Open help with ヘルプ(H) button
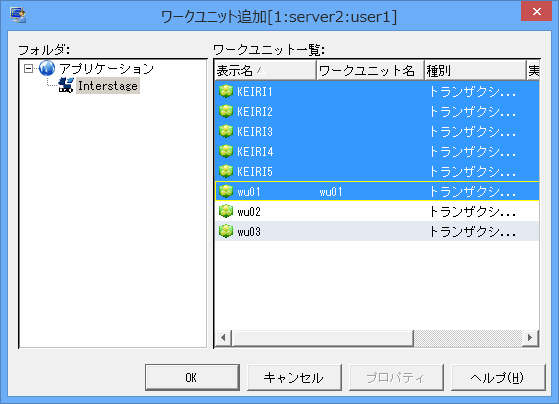The width and height of the screenshot is (559, 404). pos(498,377)
